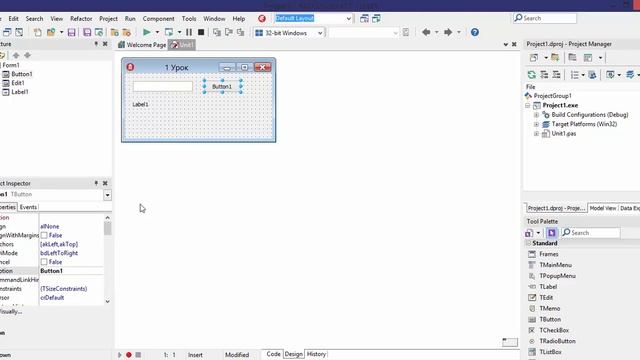Click the Run Without Debugging icon
Viewport: 640px width, 360px height.
click(x=169, y=32)
